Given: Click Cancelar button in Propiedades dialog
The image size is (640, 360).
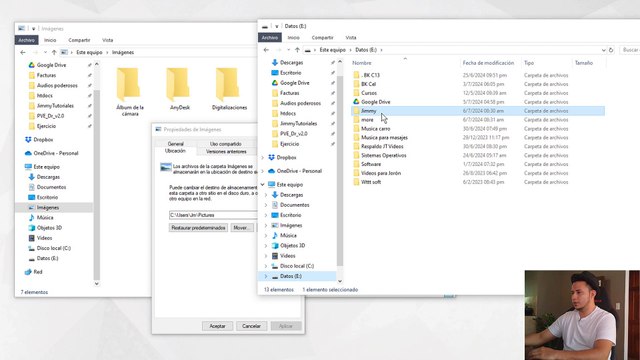Looking at the screenshot, I should 251,326.
